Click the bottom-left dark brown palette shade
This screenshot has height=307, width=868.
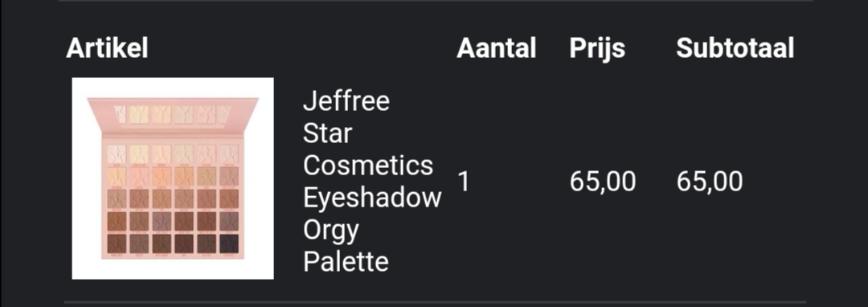117,244
